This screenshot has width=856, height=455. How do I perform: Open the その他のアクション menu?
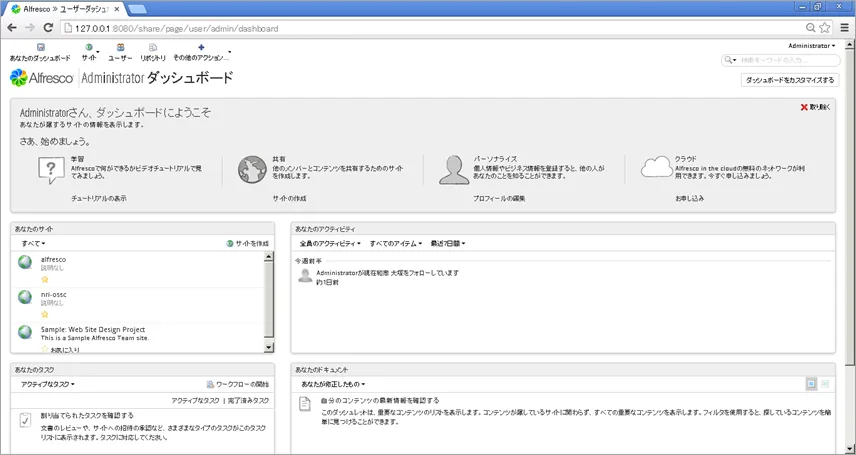point(201,52)
